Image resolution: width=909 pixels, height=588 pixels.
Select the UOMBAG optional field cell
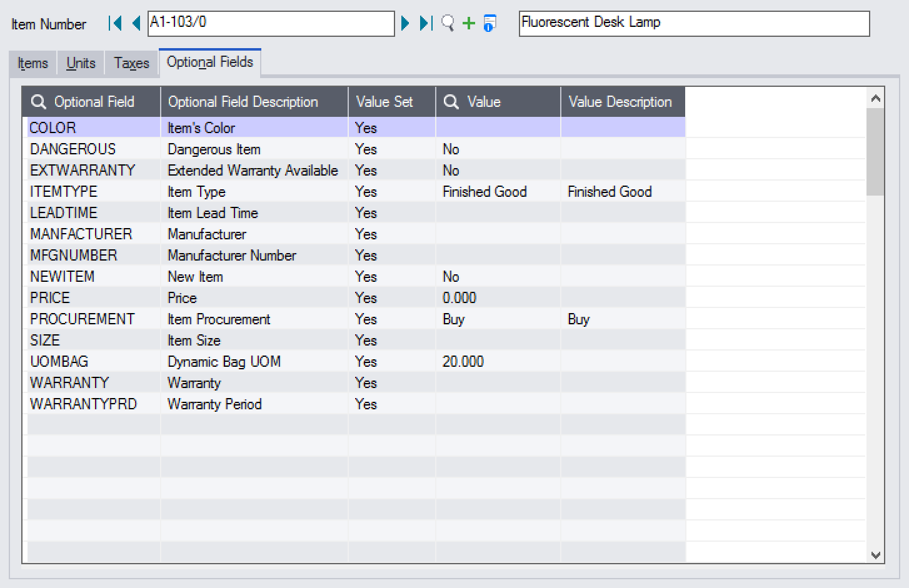(94, 361)
